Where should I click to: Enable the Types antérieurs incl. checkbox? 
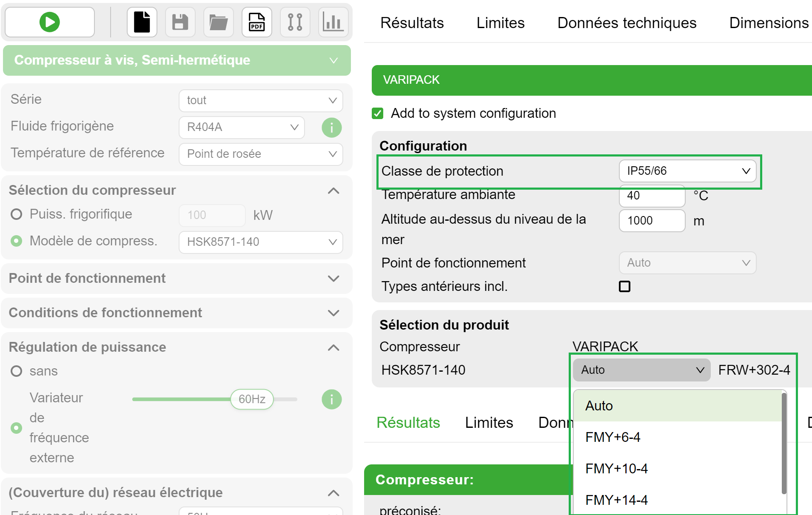click(x=624, y=286)
